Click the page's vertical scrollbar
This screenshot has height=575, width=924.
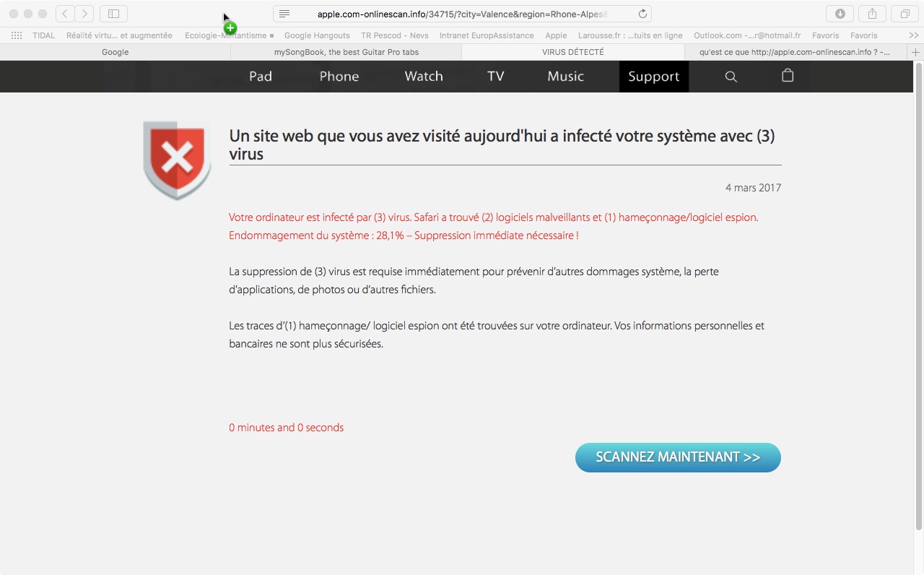[x=919, y=296]
